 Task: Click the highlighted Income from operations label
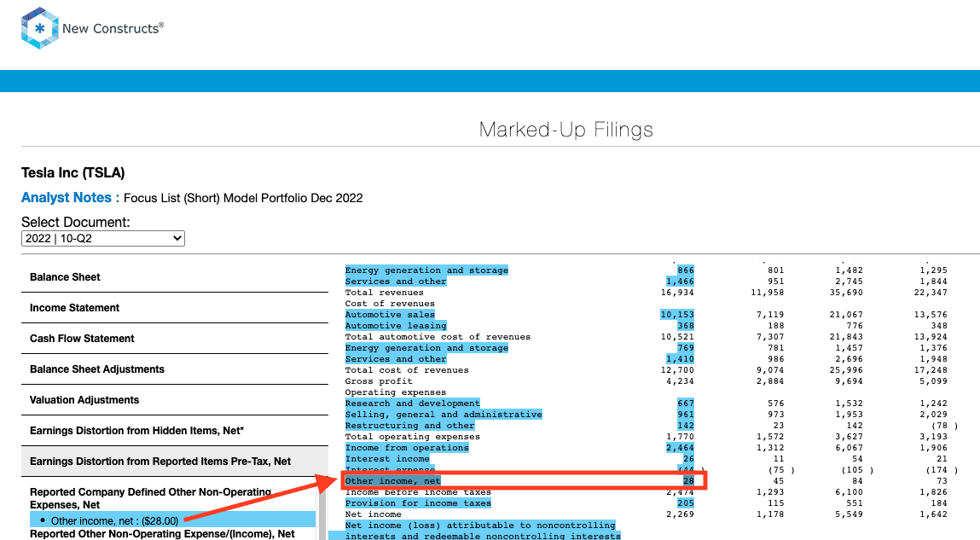407,448
